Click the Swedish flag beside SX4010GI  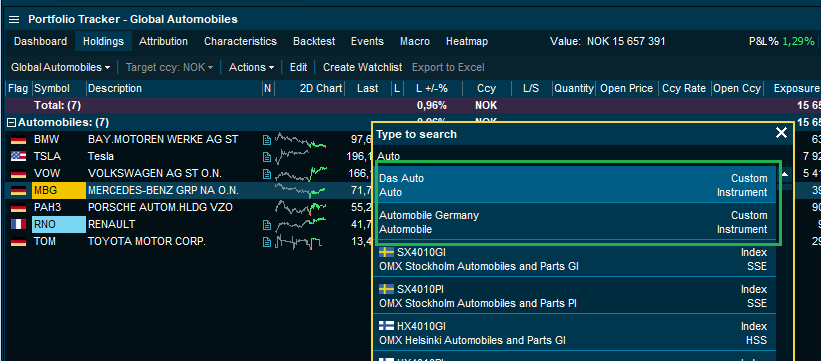coord(386,252)
